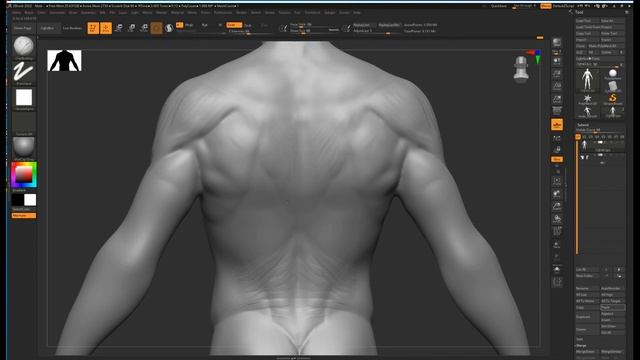640x360 pixels.
Task: Click the BPR render icon on right shelf
Action: pyautogui.click(x=557, y=43)
